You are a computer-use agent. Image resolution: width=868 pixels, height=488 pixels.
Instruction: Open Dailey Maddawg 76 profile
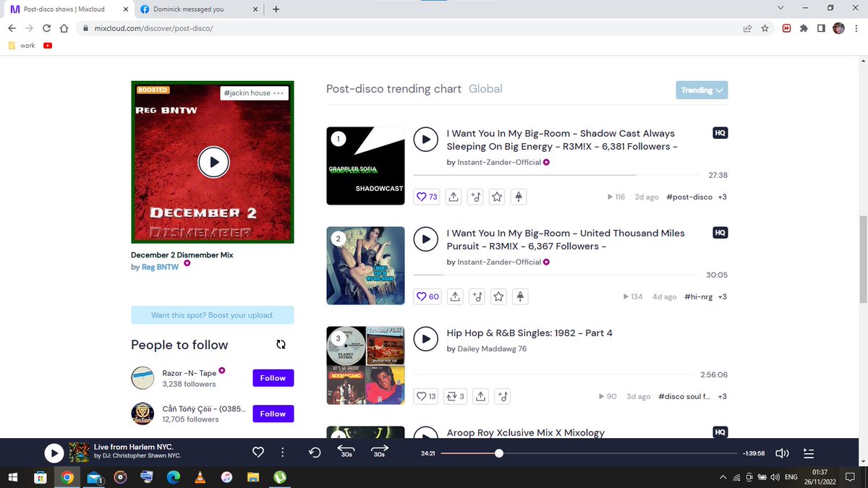click(x=492, y=348)
